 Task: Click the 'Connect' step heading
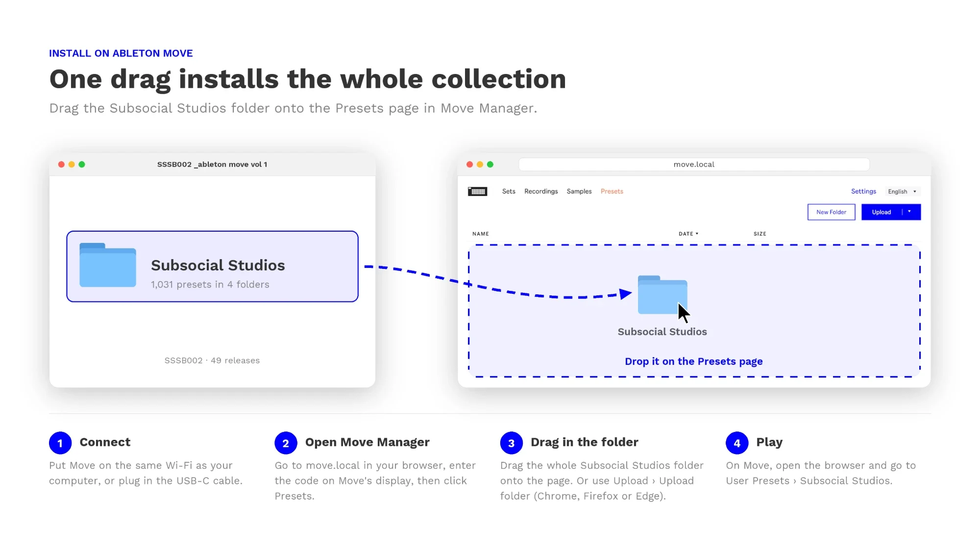point(105,442)
